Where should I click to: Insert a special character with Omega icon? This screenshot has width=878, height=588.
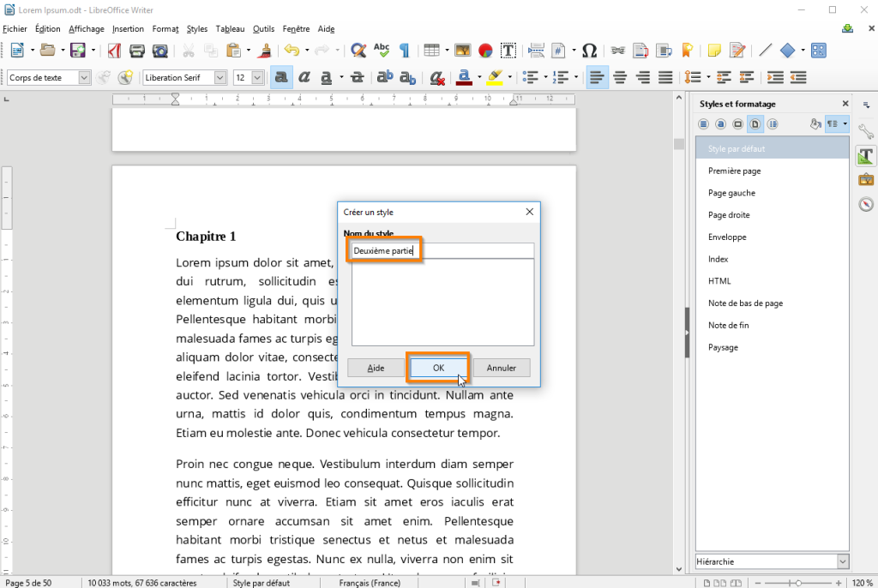coord(589,51)
